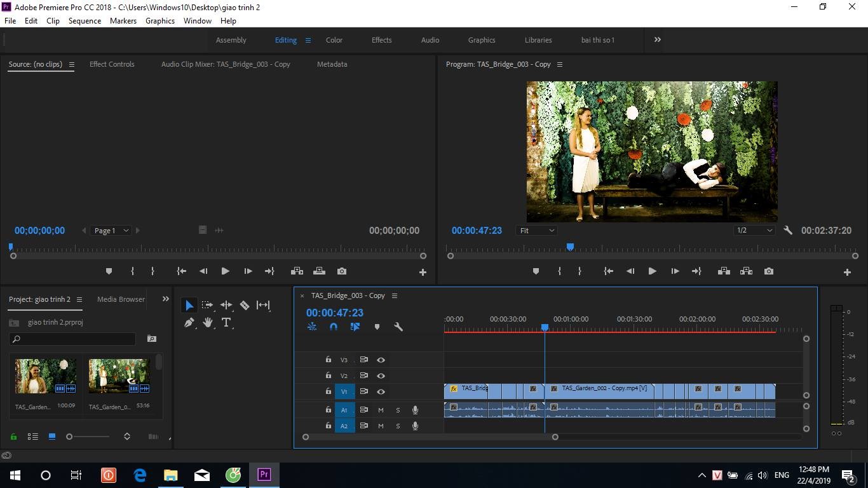Mute audio track A1
The image size is (868, 488).
381,410
